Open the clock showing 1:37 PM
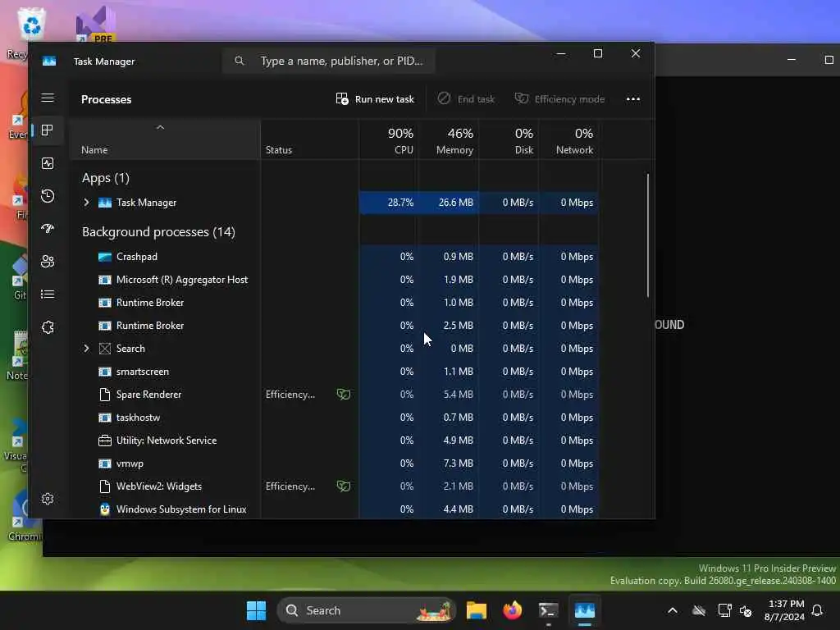 point(785,610)
